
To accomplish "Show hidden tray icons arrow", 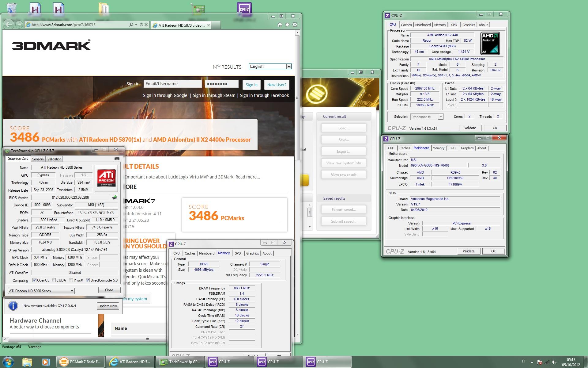I will [x=532, y=362].
